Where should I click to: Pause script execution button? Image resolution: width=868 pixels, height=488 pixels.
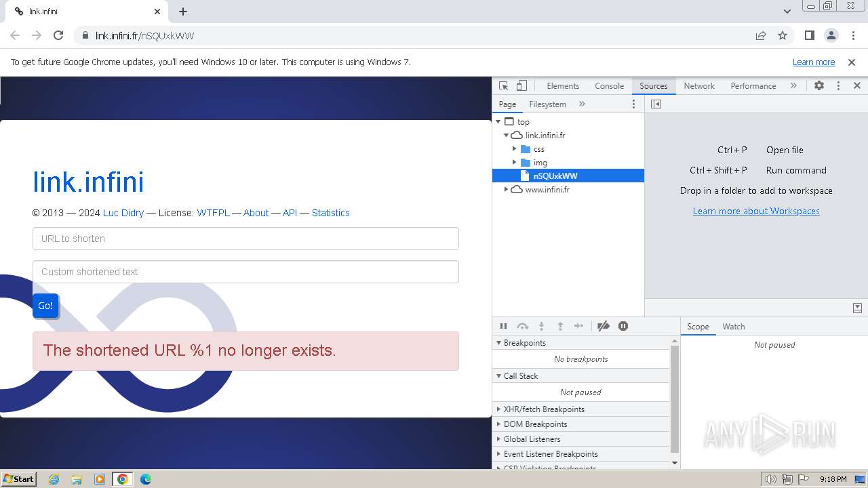point(503,326)
